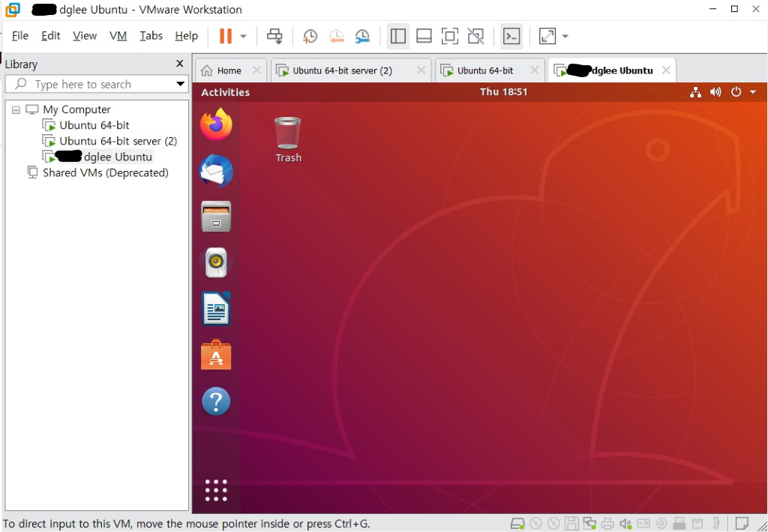Take a snapshot of this virtual machine
This screenshot has width=768, height=532.
coord(310,36)
